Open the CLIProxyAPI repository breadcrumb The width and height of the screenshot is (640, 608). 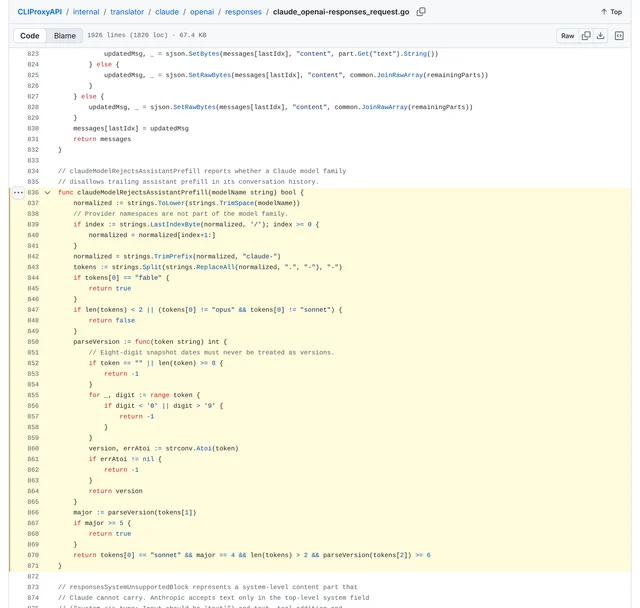(x=40, y=12)
